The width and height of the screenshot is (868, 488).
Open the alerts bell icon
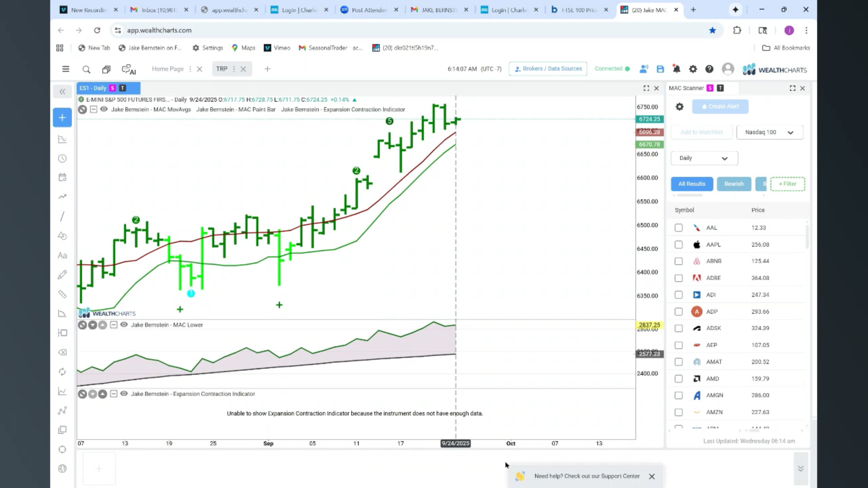676,69
